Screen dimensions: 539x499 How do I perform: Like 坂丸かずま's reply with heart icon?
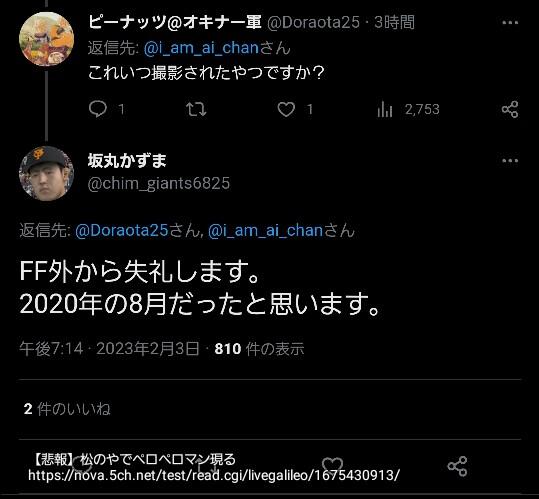[332, 466]
